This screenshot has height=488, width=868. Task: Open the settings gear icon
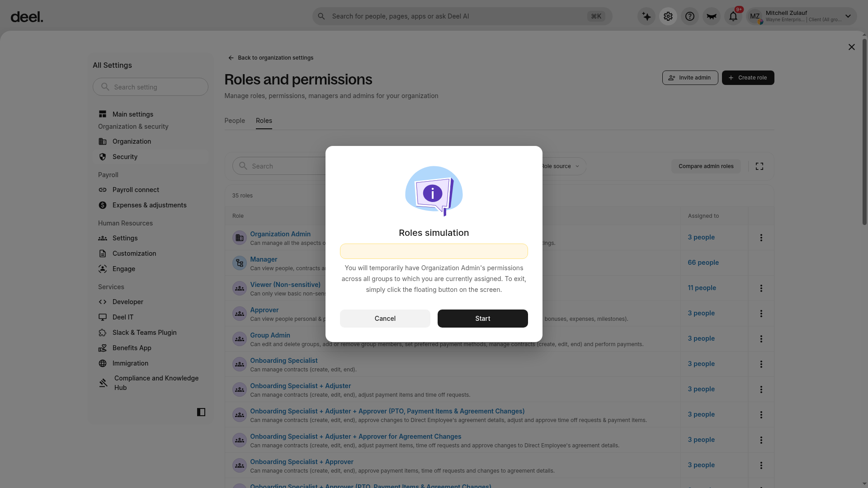tap(668, 16)
